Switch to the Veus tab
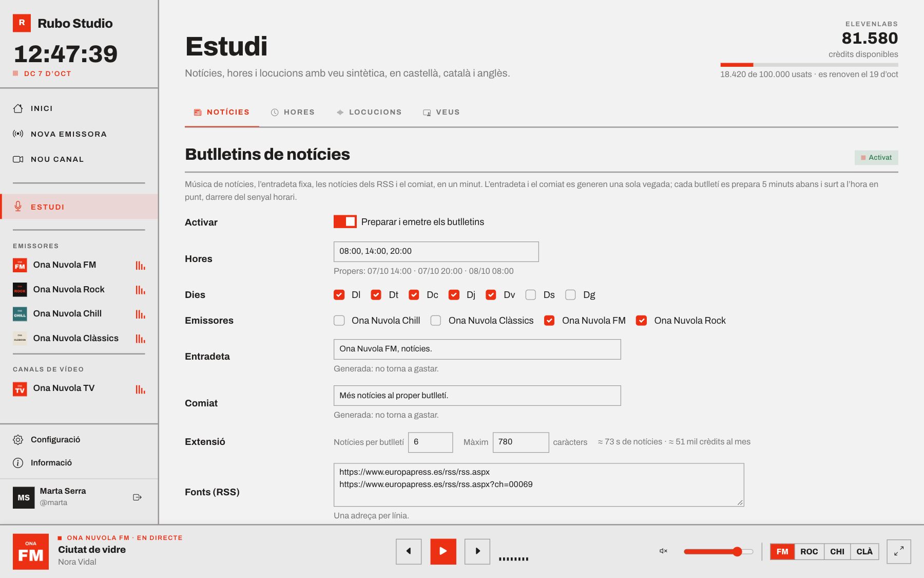Screen dimensions: 924x578 click(441, 112)
